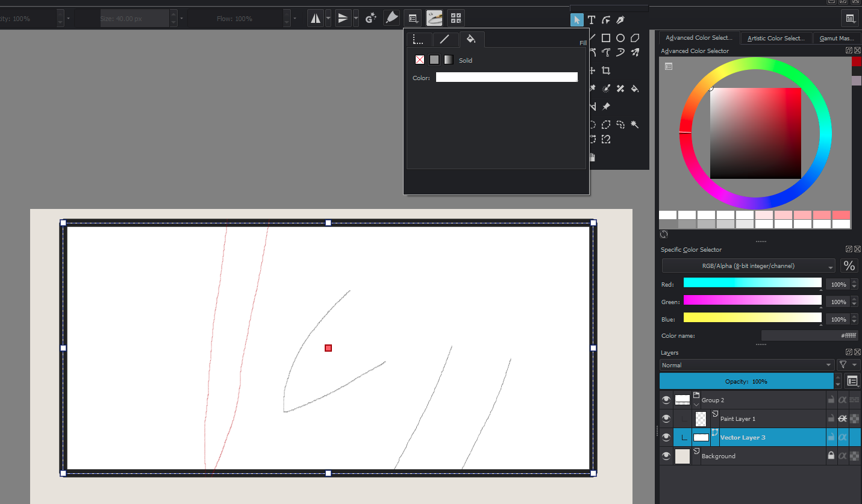
Task: Toggle visibility of the Background layer
Action: coord(666,456)
